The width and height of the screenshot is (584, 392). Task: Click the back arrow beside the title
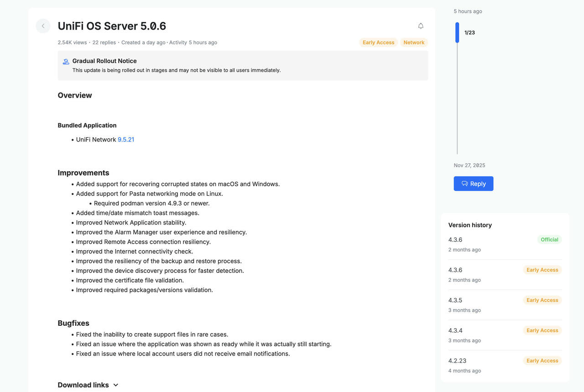(43, 26)
